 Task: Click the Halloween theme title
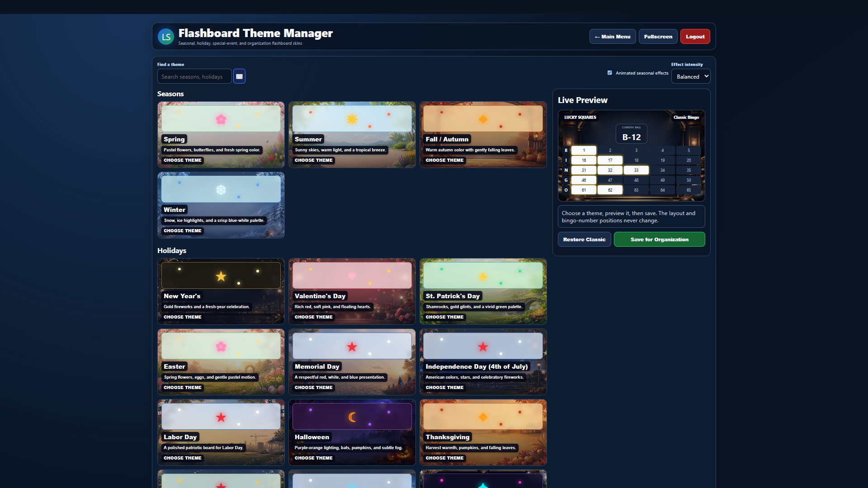pyautogui.click(x=312, y=437)
